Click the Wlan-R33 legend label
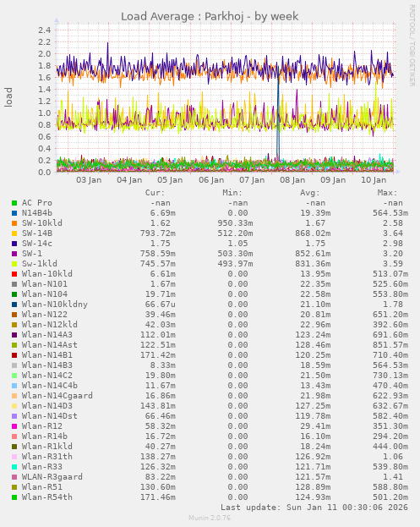The image size is (420, 527). [x=42, y=466]
